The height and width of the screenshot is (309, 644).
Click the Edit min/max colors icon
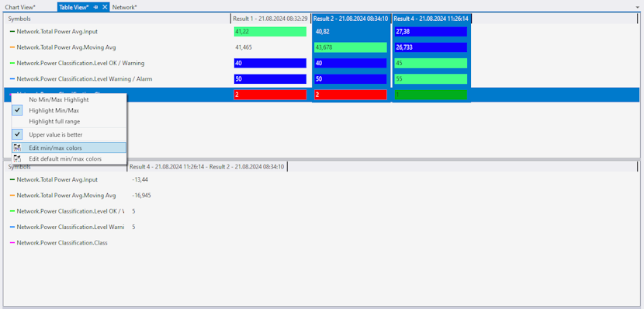17,148
